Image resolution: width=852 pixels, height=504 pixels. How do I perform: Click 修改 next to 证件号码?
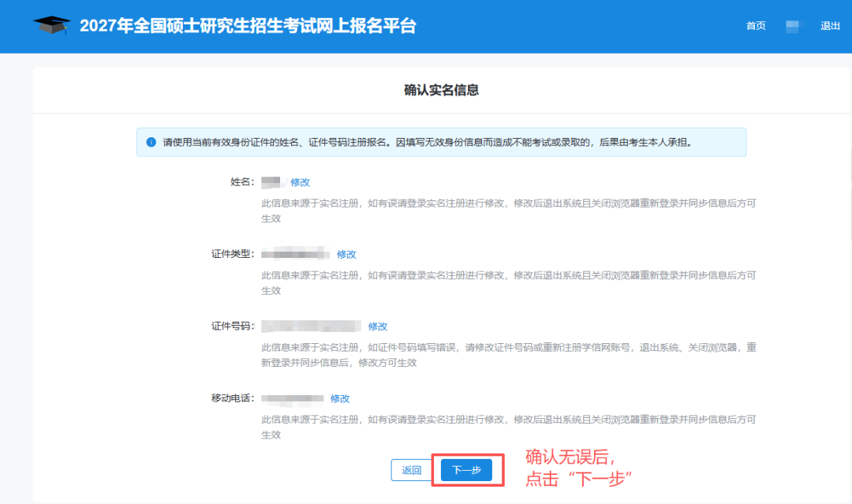click(378, 327)
